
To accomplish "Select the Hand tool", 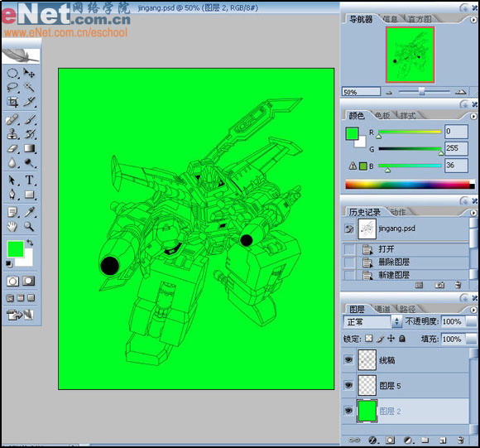I will 12,227.
